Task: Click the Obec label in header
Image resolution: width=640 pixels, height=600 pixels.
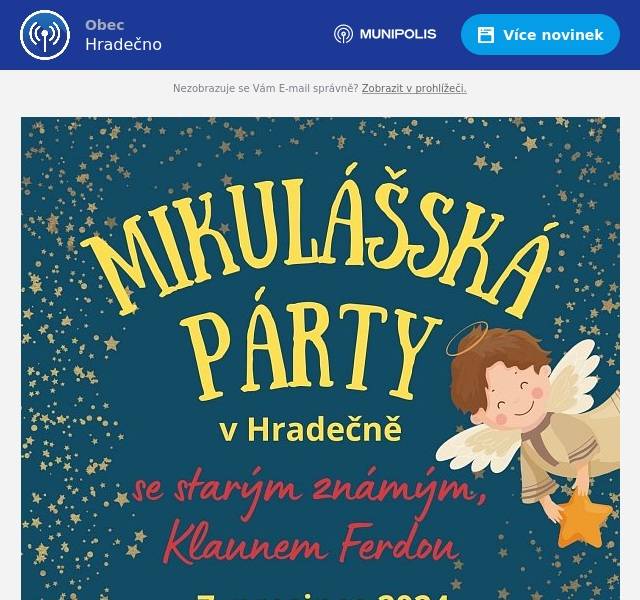Action: point(104,25)
